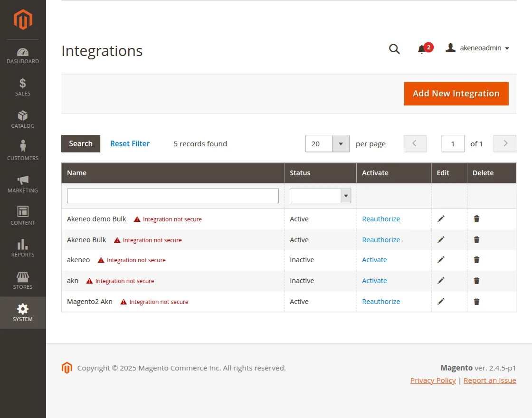The width and height of the screenshot is (532, 418).
Task: Edit the Akeneo Bulk integration pencil icon
Action: pyautogui.click(x=441, y=239)
